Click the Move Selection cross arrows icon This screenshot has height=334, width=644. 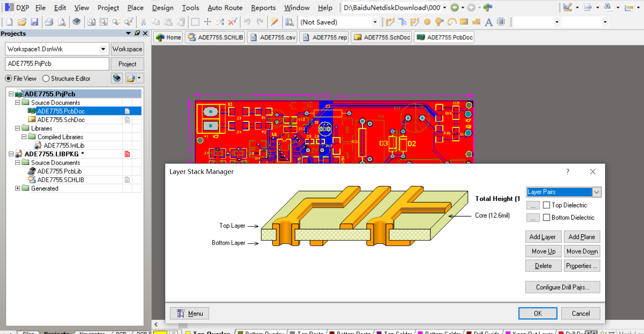[208, 22]
